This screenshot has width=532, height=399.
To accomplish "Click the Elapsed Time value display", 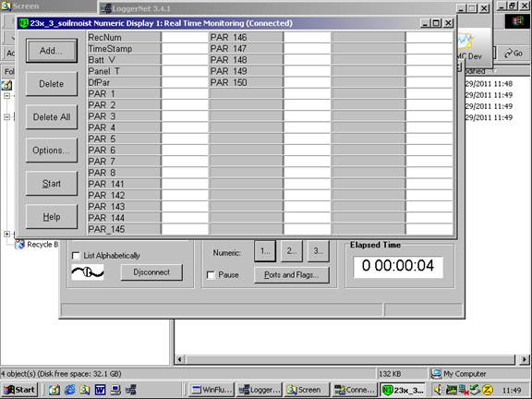I will pos(398,266).
